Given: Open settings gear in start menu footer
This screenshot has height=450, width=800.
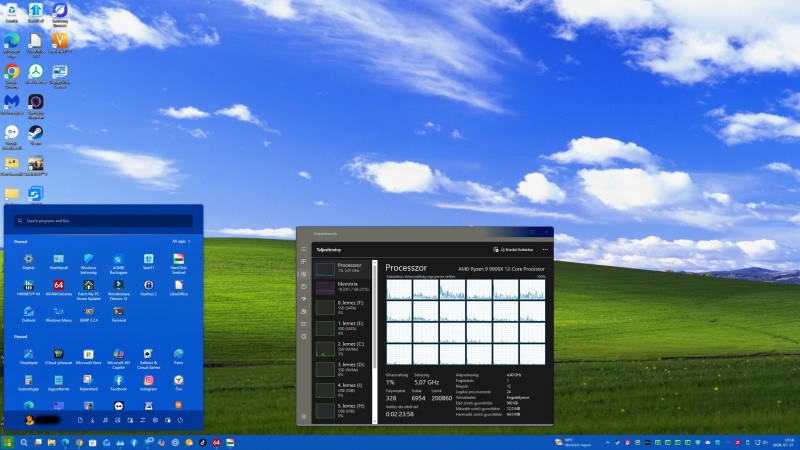Looking at the screenshot, I should 155,420.
